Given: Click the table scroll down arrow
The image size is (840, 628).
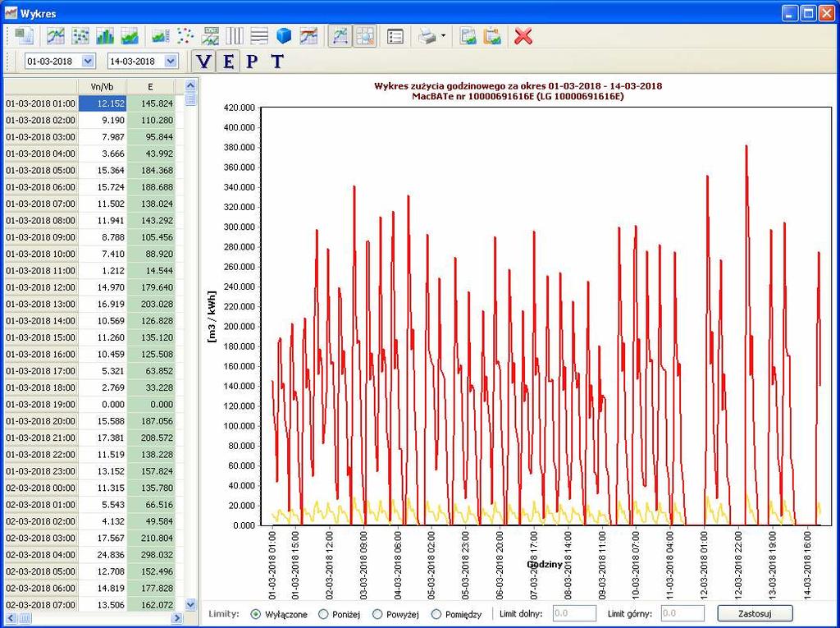Looking at the screenshot, I should coord(190,604).
